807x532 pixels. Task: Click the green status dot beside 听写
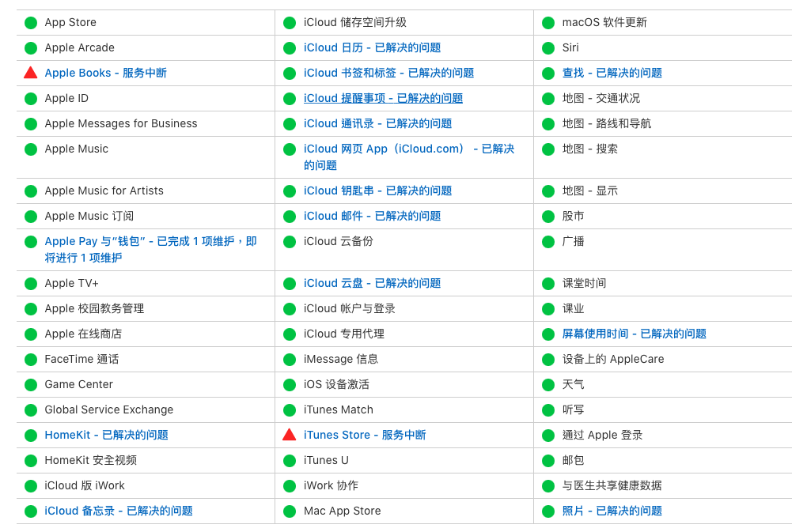(548, 409)
